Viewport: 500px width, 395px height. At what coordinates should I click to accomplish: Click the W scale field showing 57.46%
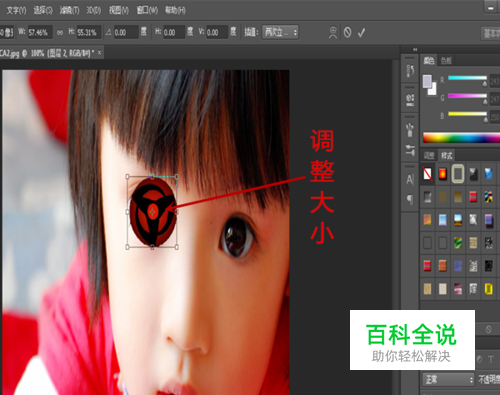(x=40, y=32)
